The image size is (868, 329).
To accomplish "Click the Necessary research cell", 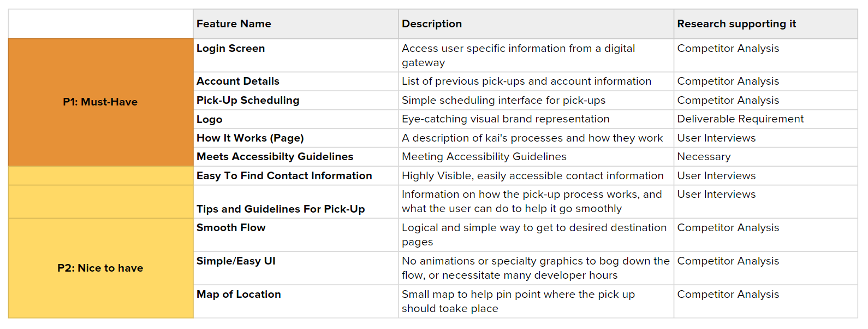I will (x=765, y=157).
